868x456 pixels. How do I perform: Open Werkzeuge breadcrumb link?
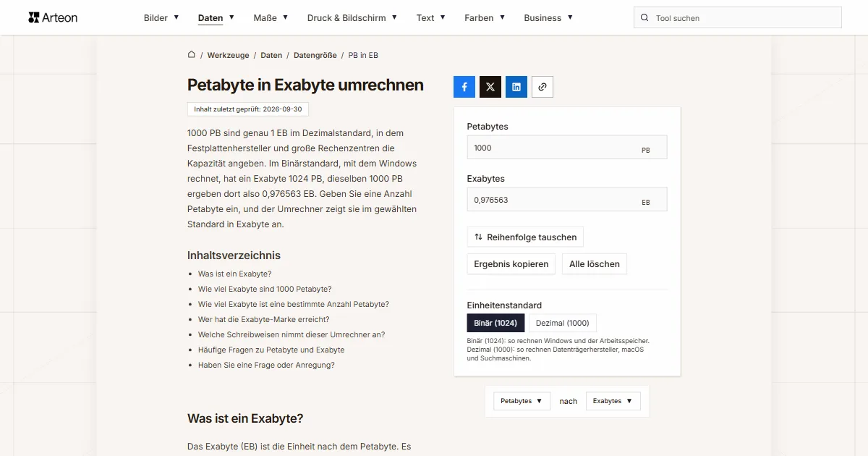(x=228, y=55)
